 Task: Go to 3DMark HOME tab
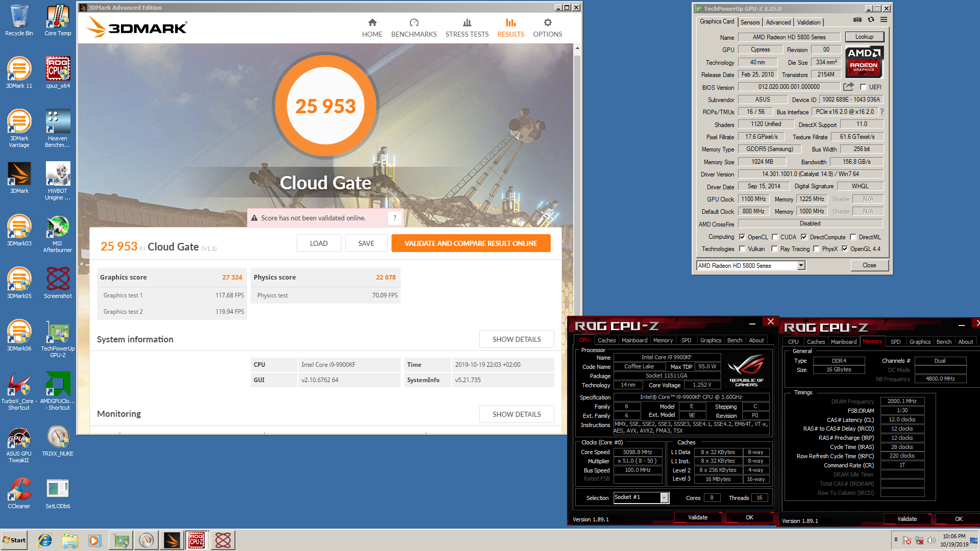[372, 28]
